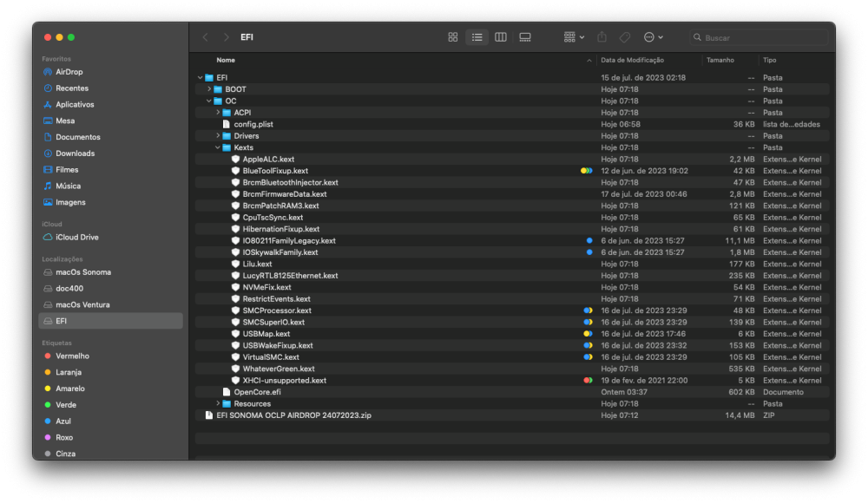The width and height of the screenshot is (868, 503).
Task: Switch to icon grid view
Action: (453, 37)
